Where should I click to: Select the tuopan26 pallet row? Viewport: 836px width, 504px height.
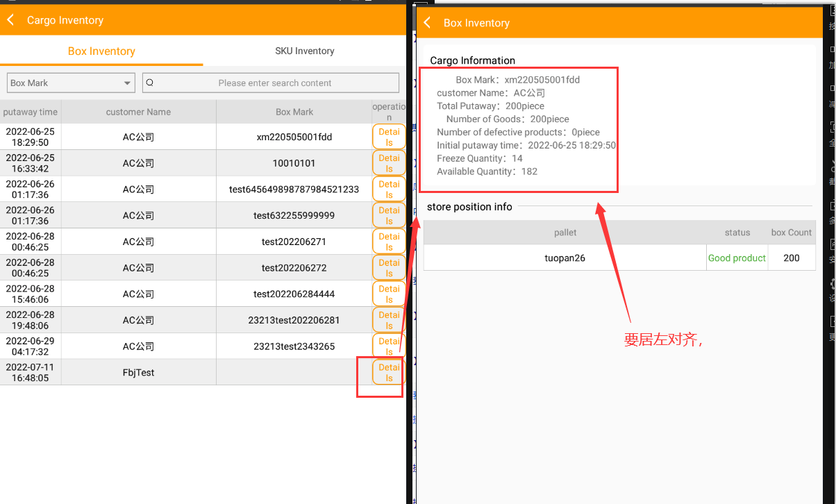tap(565, 258)
